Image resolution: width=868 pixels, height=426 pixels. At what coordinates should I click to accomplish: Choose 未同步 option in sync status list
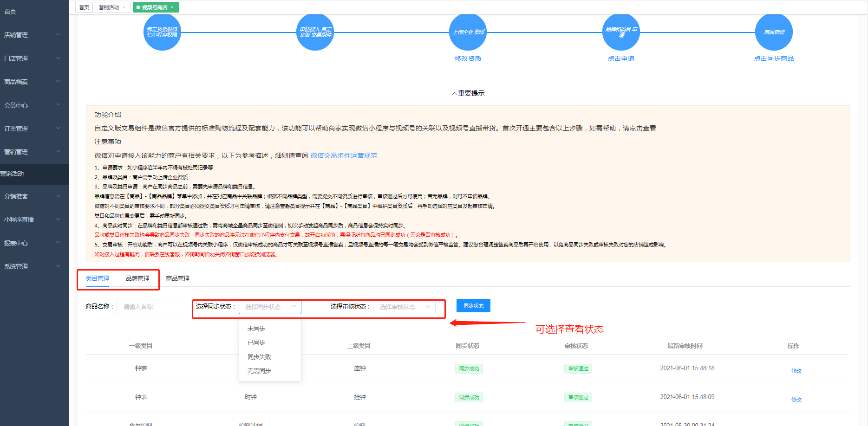point(256,329)
